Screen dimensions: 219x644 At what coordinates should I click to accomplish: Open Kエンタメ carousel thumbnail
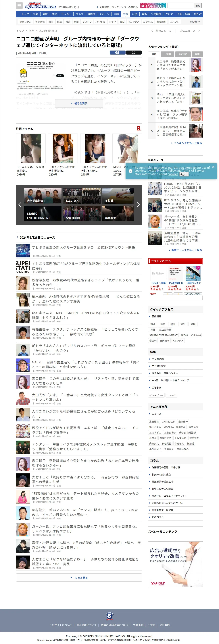[82, 196]
